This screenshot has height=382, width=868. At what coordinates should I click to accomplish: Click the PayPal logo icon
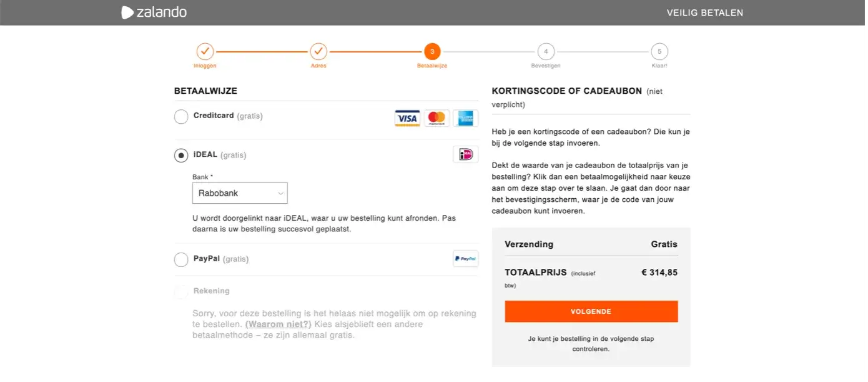click(x=465, y=258)
